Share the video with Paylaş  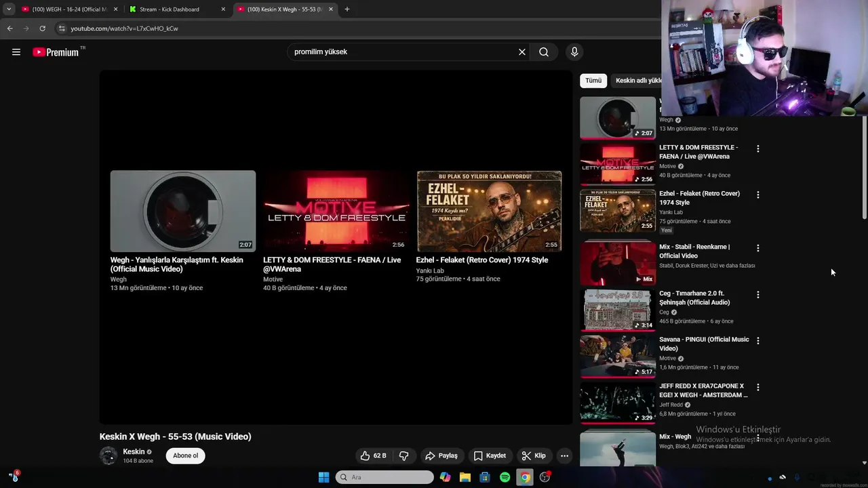(x=441, y=455)
